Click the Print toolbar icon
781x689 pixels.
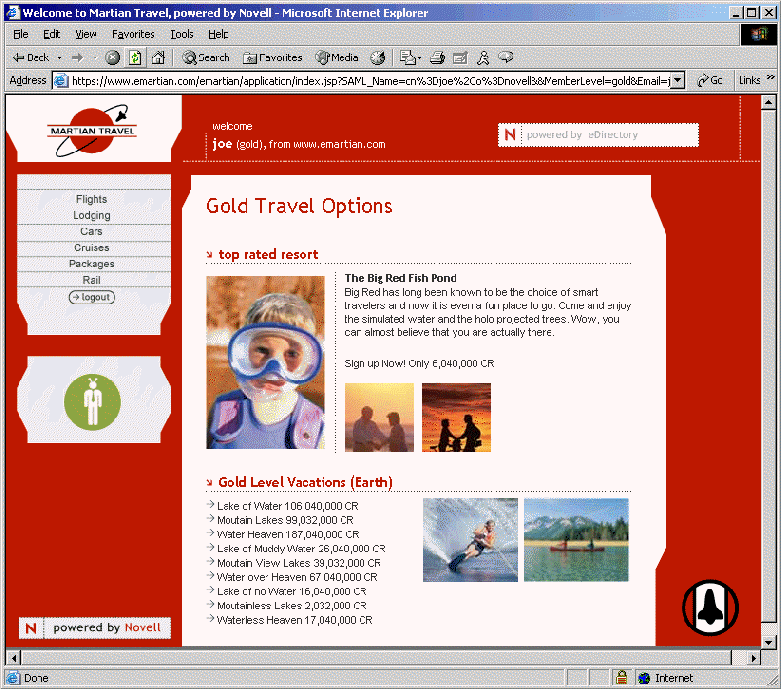click(437, 58)
